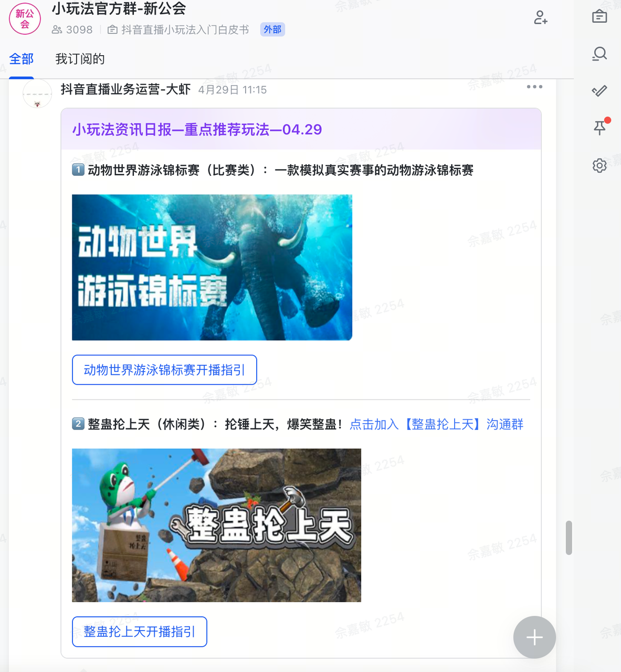
Task: Click the post title 小玩法资讯日报—重点推荐玩法—04.29
Action: (197, 130)
